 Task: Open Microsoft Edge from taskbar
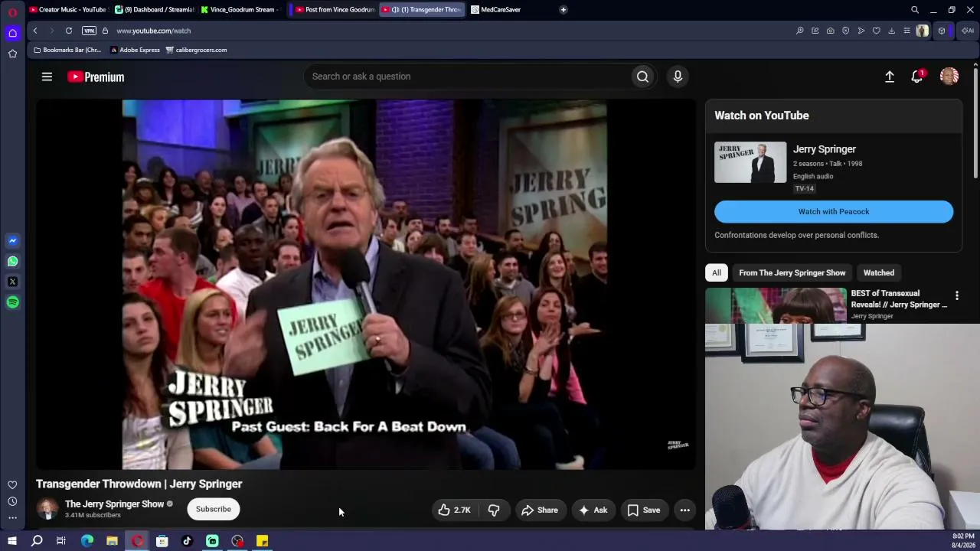(87, 541)
